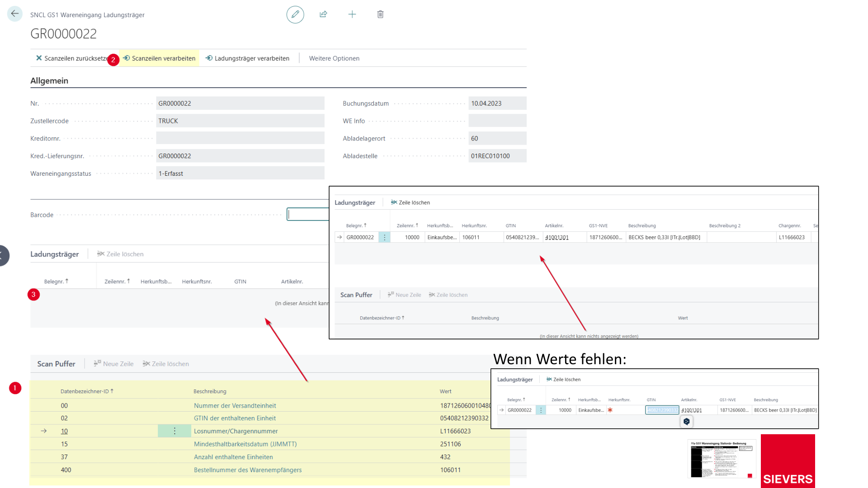Expand the collapsed side panel chevron
The width and height of the screenshot is (868, 488).
point(4,255)
